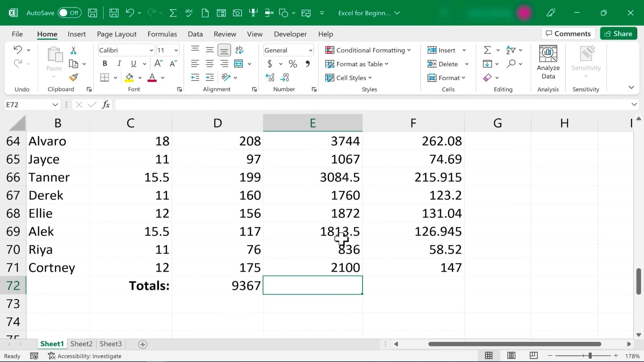644x362 pixels.
Task: Click the Camera icon in quick access toolbar
Action: coord(237,13)
